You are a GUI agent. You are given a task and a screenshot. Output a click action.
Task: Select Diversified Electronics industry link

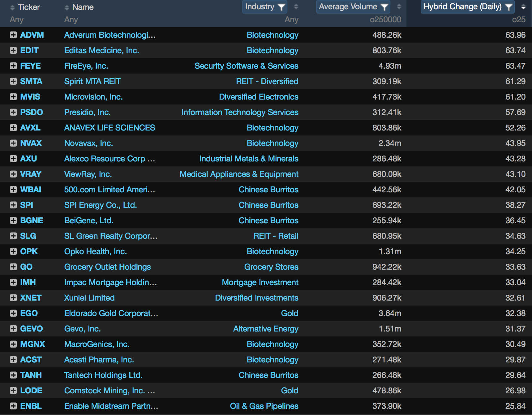259,97
